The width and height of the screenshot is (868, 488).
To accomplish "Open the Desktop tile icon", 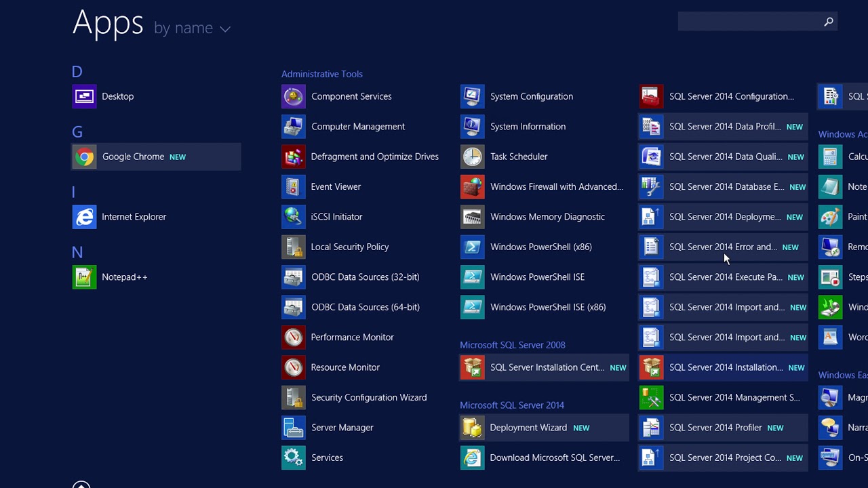I will click(84, 96).
